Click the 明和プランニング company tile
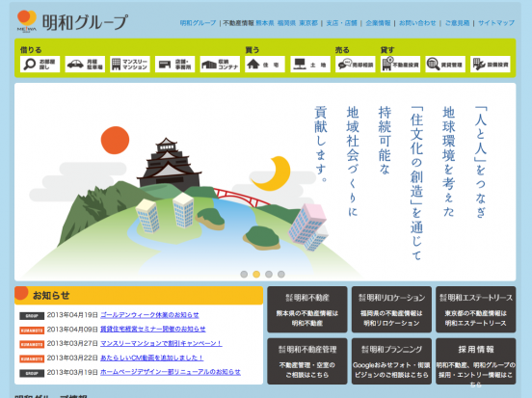The image size is (532, 398). point(391,361)
